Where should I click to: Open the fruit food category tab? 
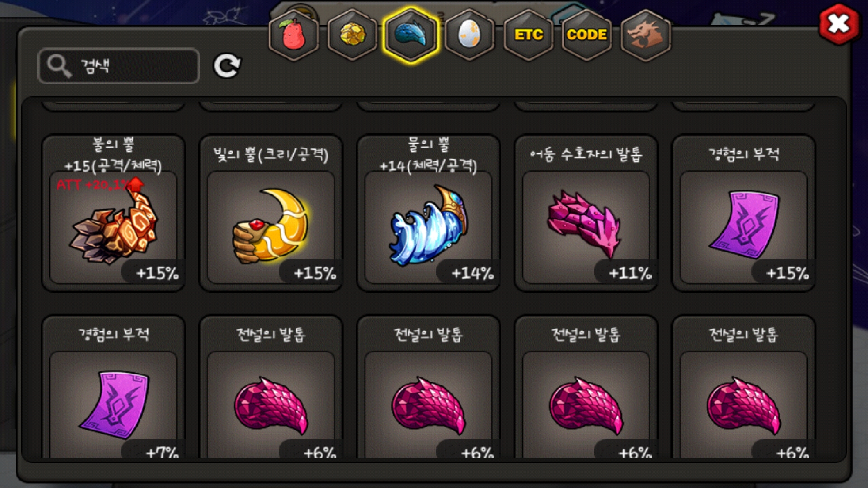click(294, 35)
